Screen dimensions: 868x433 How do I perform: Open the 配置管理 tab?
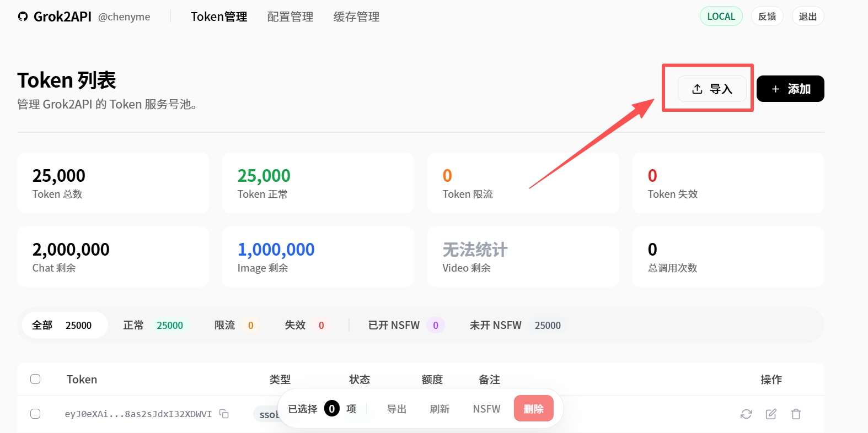[290, 17]
